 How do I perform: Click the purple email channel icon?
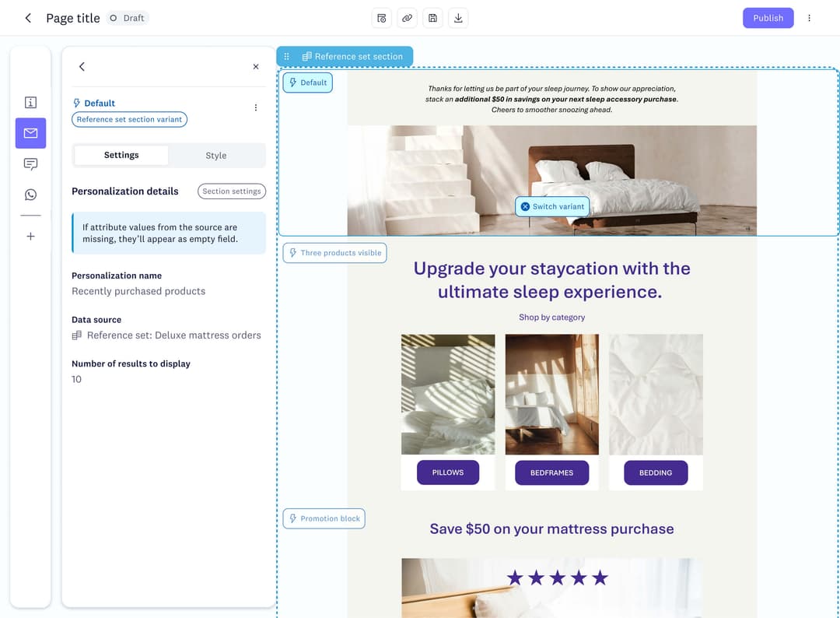30,132
